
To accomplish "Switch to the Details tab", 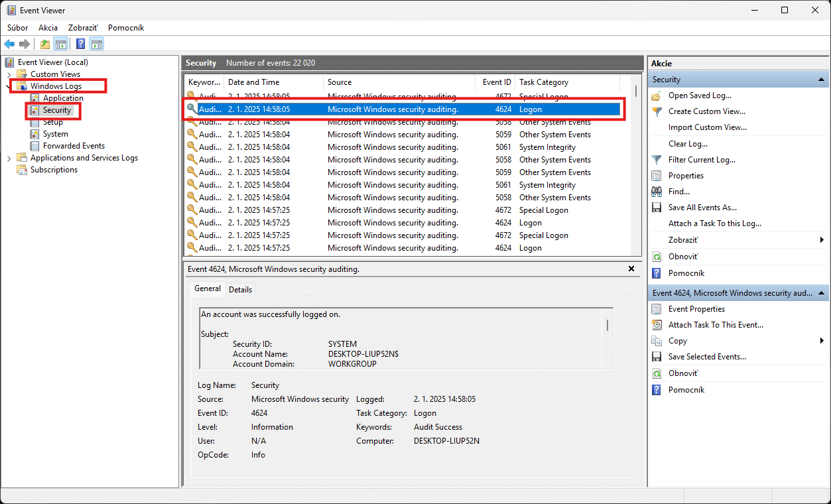I will pos(240,290).
